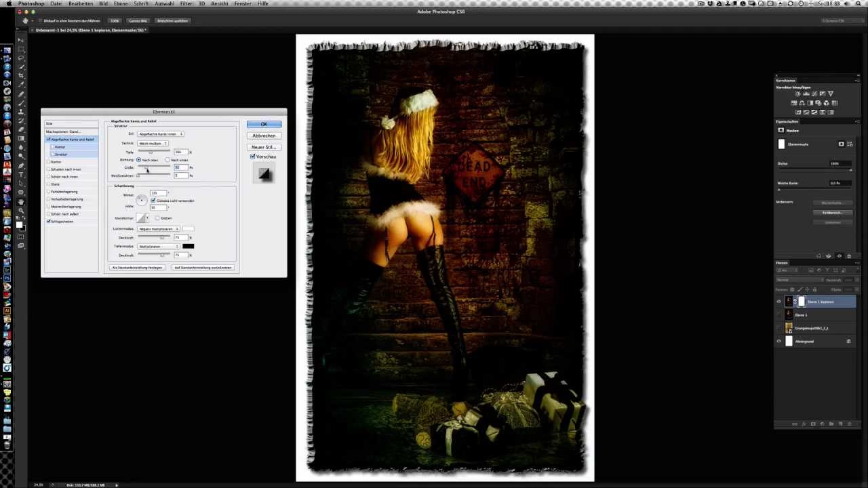Open the Hand tool preset picker arrow
Viewport: 868px width, 488px height.
click(x=32, y=21)
